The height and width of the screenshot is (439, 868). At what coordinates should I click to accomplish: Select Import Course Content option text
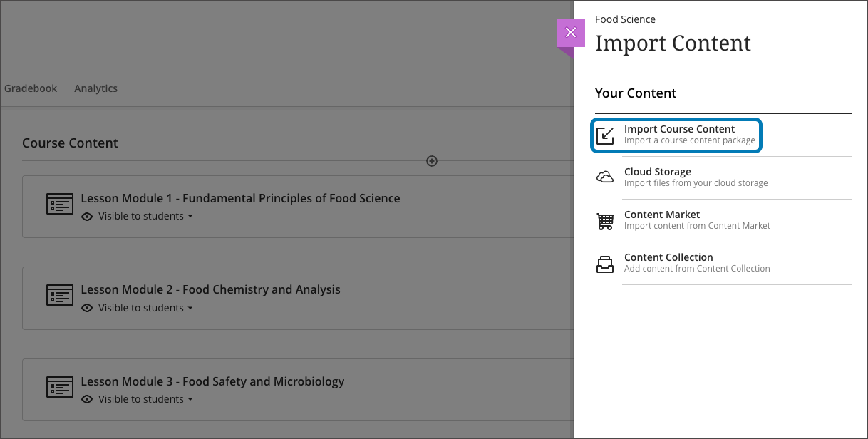coord(679,129)
